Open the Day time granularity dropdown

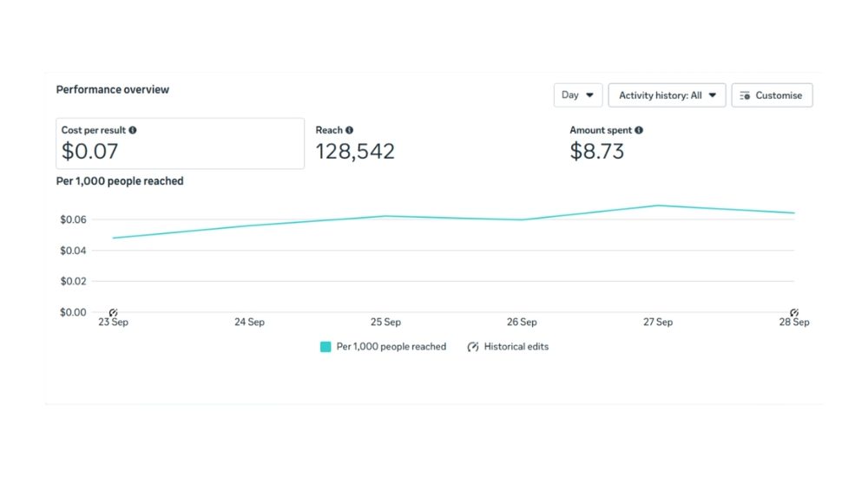click(577, 95)
